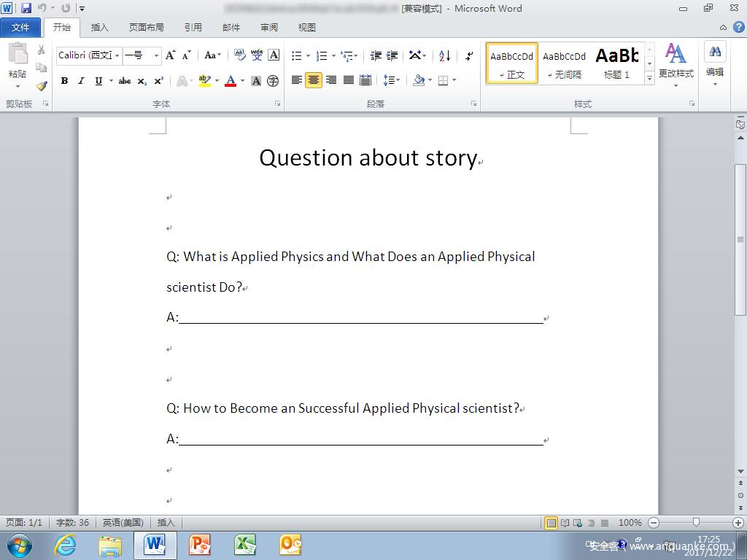
Task: Toggle Bold formatting
Action: click(x=64, y=81)
